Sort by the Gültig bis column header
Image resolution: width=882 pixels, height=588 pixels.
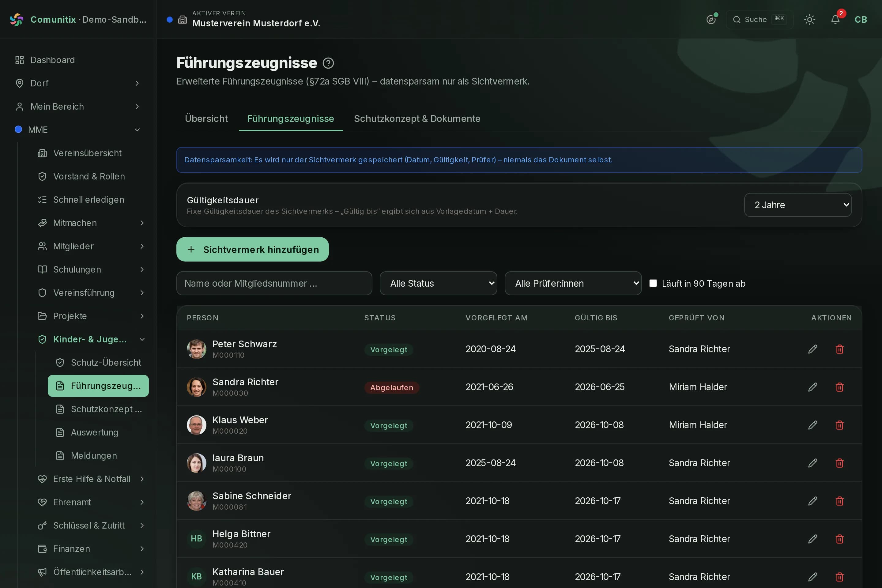point(596,318)
